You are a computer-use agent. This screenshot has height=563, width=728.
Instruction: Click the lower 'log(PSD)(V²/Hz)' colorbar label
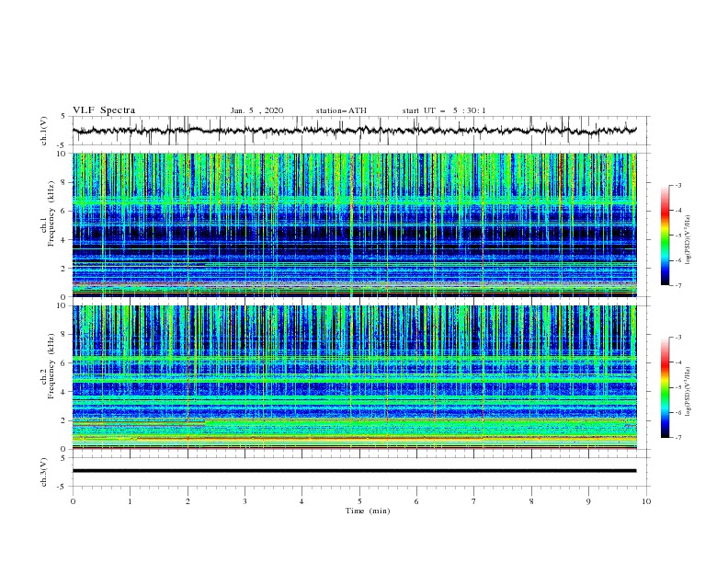coord(688,392)
